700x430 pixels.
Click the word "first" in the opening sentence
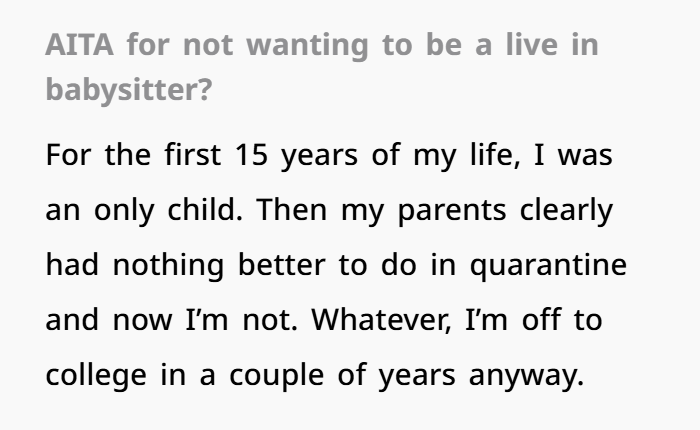[192, 154]
